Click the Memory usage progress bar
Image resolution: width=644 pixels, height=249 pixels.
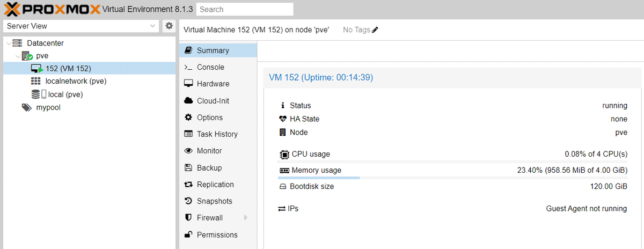point(452,177)
